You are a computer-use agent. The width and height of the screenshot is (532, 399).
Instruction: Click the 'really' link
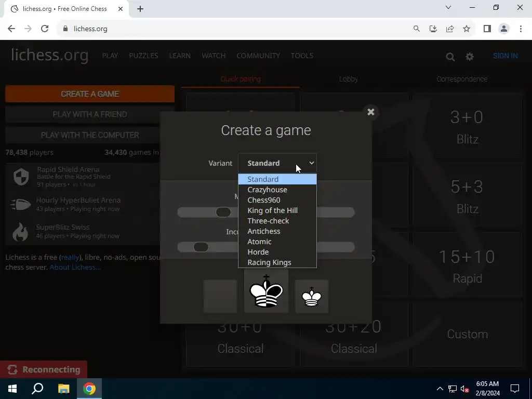(70, 258)
